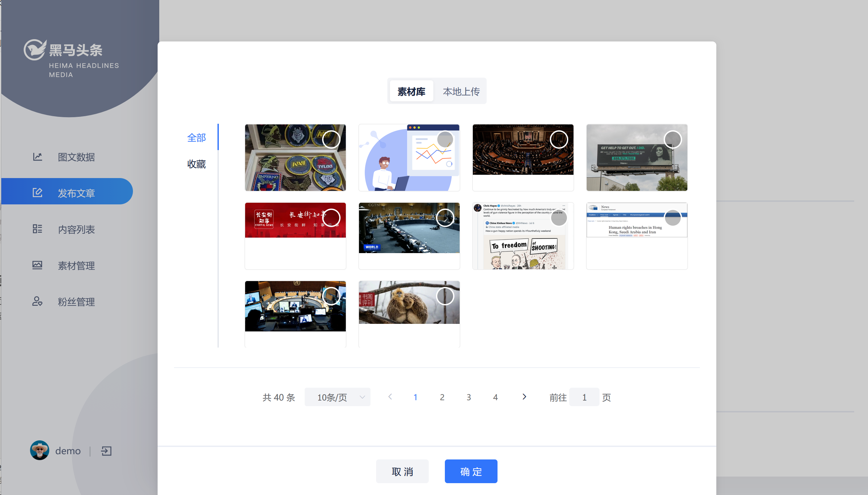The width and height of the screenshot is (868, 495).
Task: Jump to pagination page 3
Action: 469,397
